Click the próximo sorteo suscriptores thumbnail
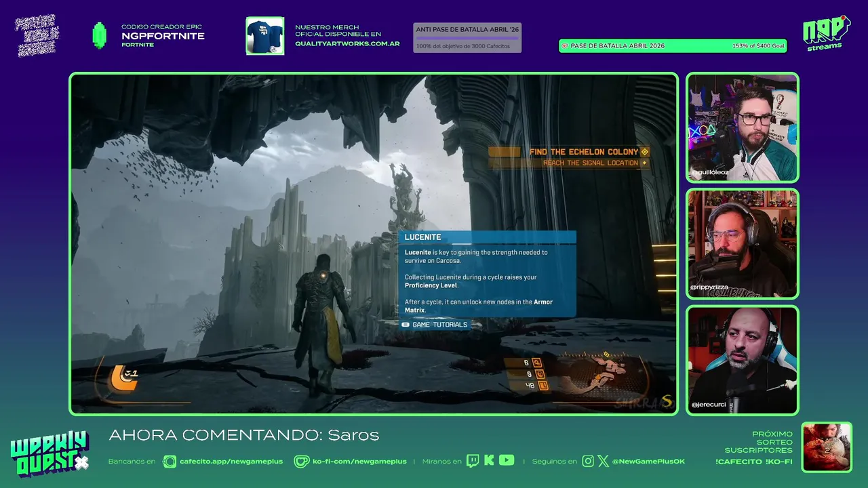The image size is (868, 488). click(x=827, y=447)
